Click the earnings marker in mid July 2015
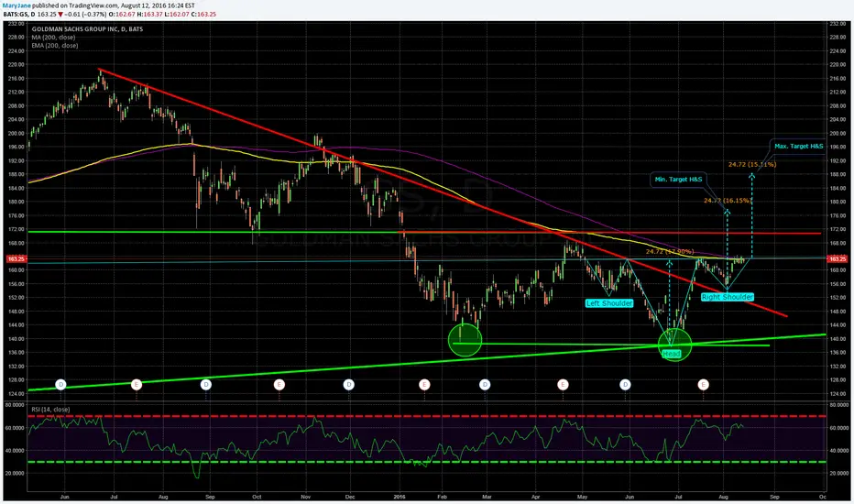The width and height of the screenshot is (854, 504). click(137, 385)
